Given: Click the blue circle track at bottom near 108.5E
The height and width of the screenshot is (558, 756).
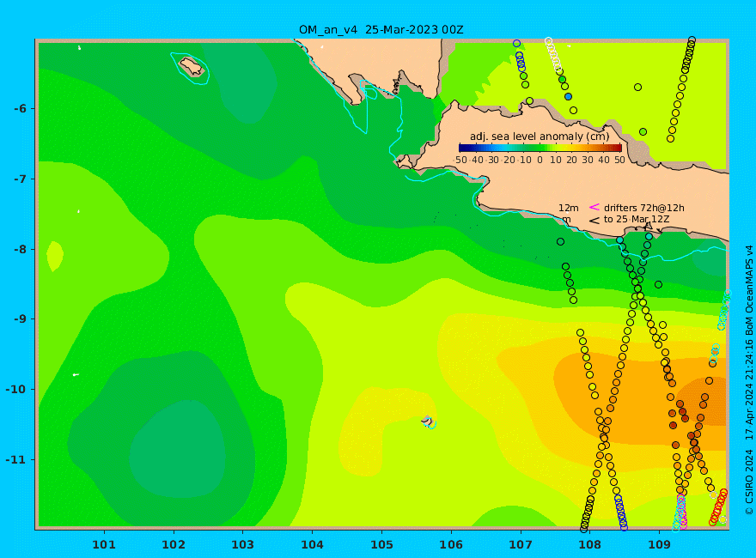Looking at the screenshot, I should (x=621, y=513).
